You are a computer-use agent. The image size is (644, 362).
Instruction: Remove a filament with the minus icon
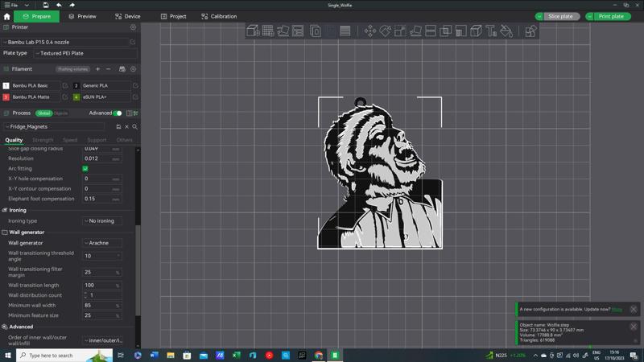tap(109, 69)
